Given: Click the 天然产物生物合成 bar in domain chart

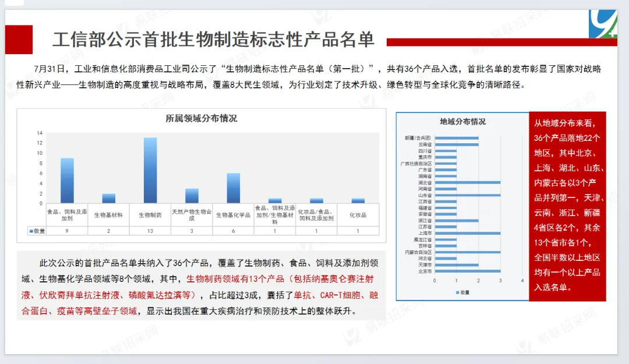Looking at the screenshot, I should click(192, 196).
